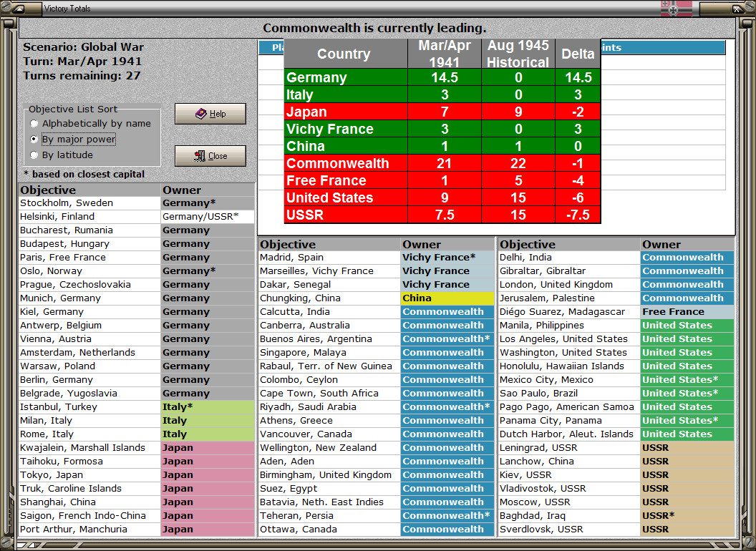Screen dimensions: 756x551
Task: Click yellow China owner cell
Action: pyautogui.click(x=447, y=298)
